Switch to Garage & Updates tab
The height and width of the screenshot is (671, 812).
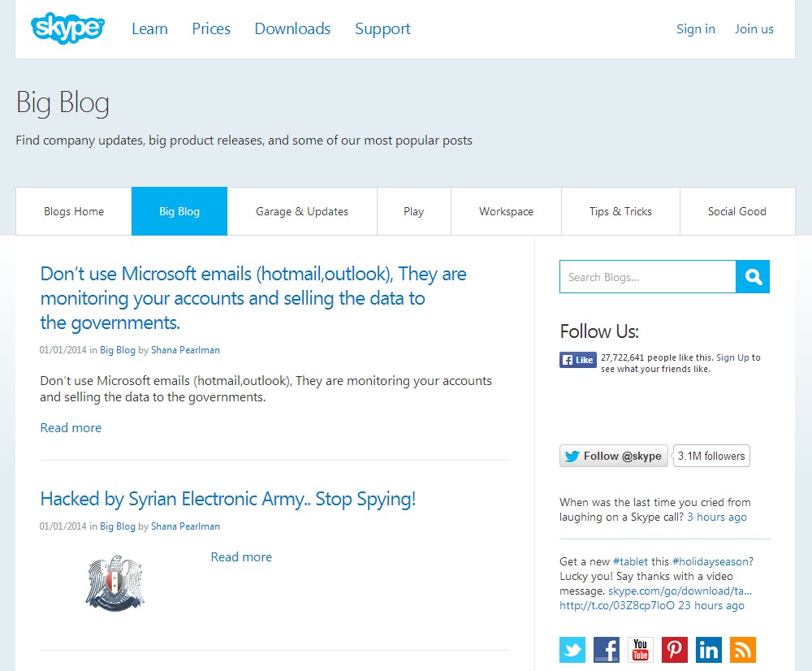tap(302, 211)
